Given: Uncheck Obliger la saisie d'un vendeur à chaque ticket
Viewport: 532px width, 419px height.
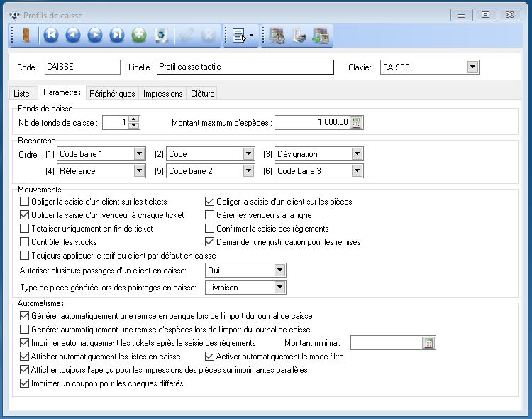Looking at the screenshot, I should (x=24, y=215).
